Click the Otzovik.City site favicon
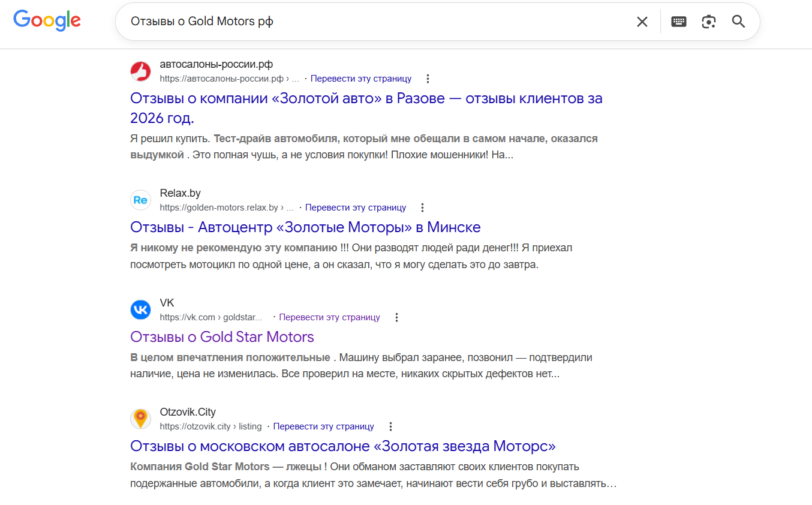The width and height of the screenshot is (812, 505). tap(140, 419)
